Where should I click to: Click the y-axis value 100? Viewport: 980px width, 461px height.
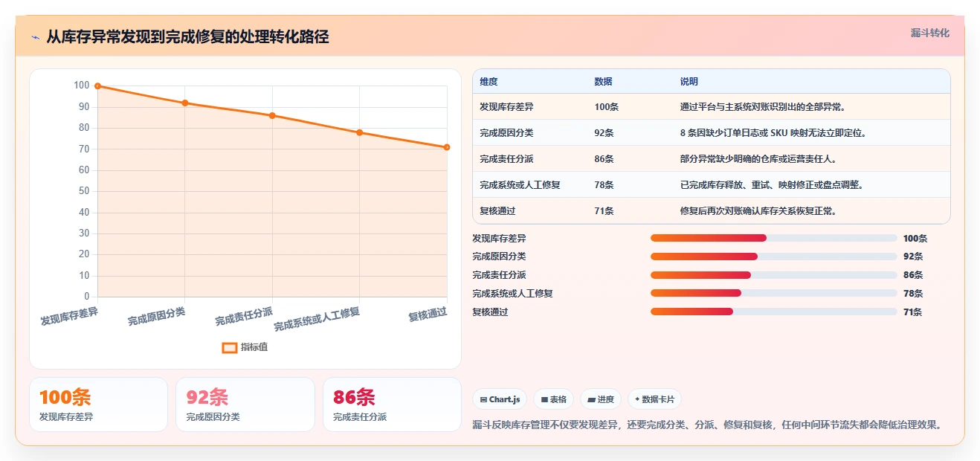click(x=82, y=86)
